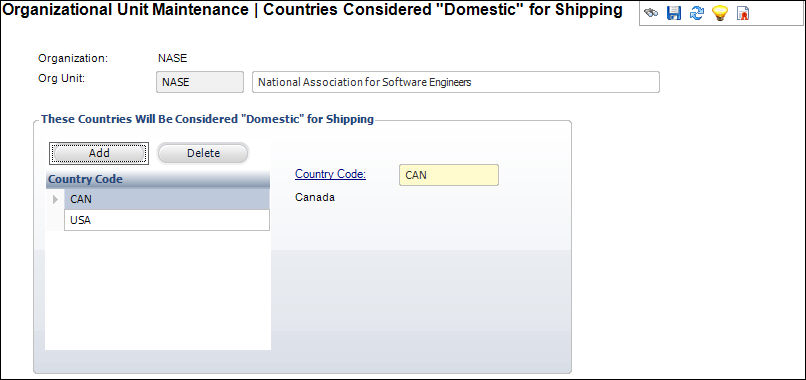Click the empty area of the country list
The image size is (806, 380).
coord(158,291)
